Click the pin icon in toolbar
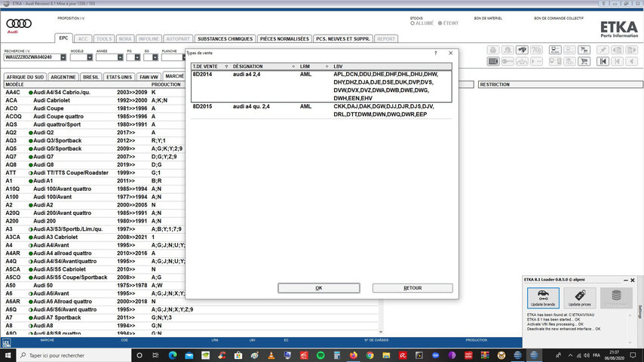Screen dimensions: 644x362 (603, 50)
